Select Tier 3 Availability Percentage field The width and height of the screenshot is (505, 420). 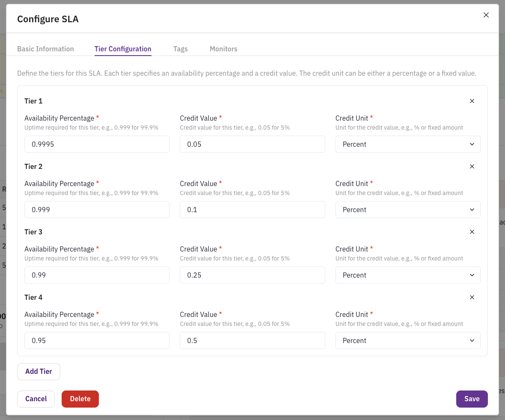click(x=97, y=275)
